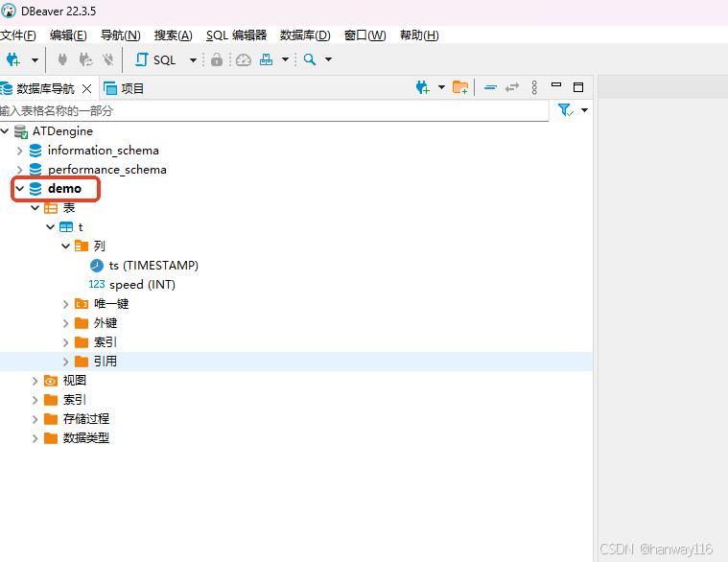Click the New Connection plug icon in main toolbar
The image size is (728, 562).
tap(13, 59)
